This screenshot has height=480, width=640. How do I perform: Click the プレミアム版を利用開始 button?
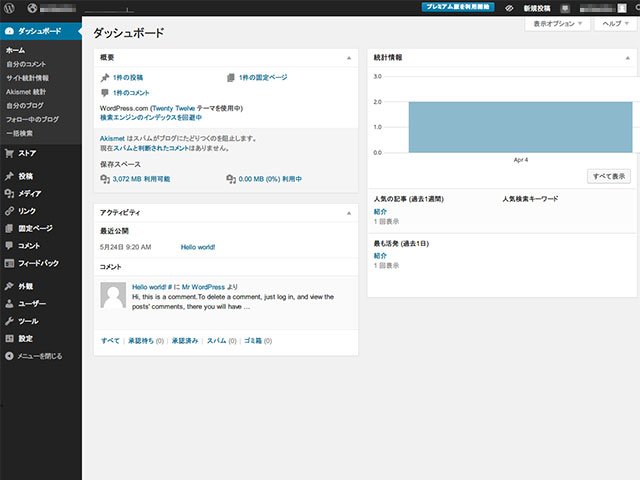pyautogui.click(x=458, y=7)
